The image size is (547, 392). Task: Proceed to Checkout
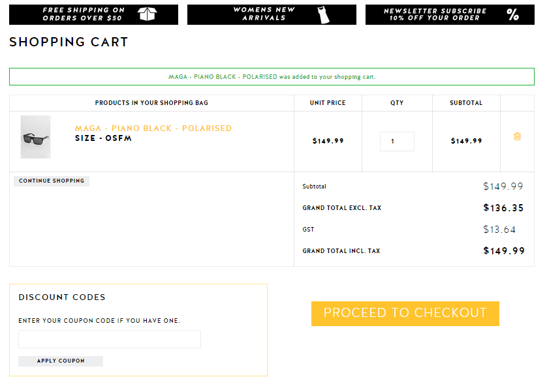(x=405, y=313)
